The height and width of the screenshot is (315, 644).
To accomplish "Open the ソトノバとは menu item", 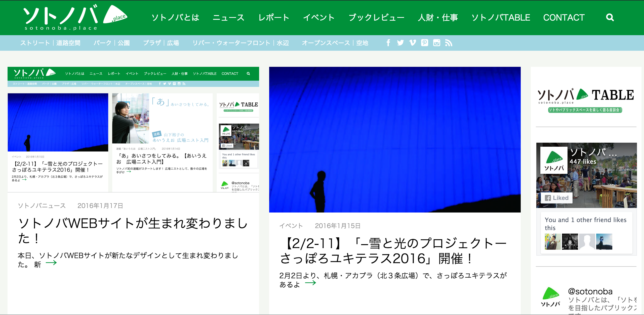I will 175,18.
